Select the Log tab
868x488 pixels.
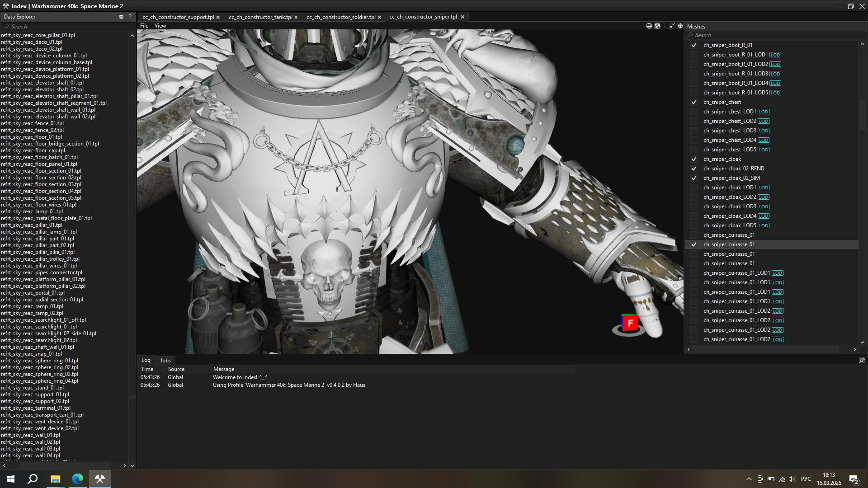tap(146, 360)
